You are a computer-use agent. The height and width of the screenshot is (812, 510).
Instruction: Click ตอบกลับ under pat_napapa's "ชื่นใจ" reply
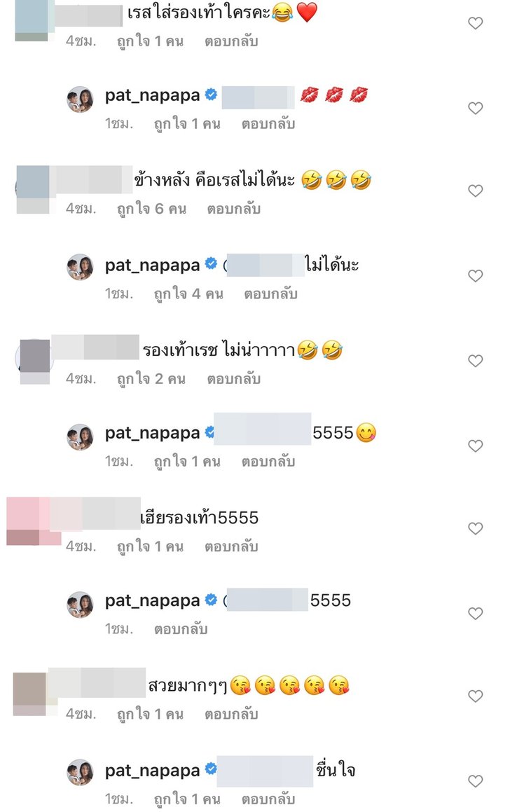(268, 799)
